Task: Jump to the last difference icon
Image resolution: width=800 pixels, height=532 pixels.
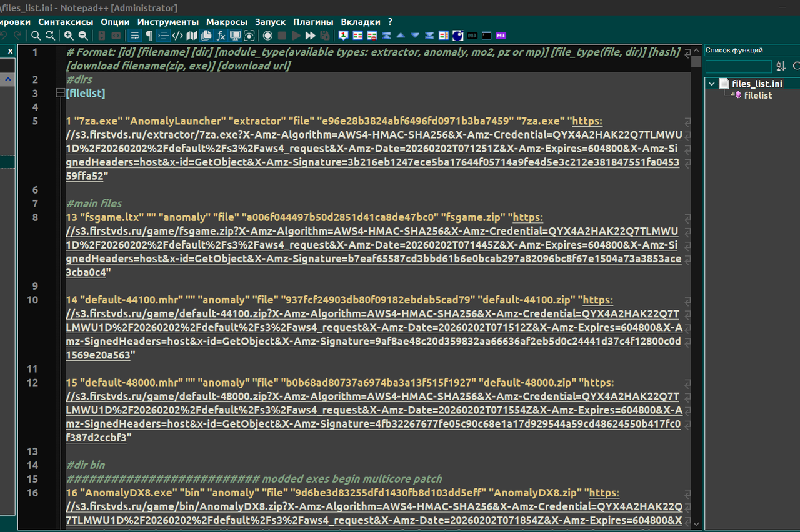Action: pos(429,36)
